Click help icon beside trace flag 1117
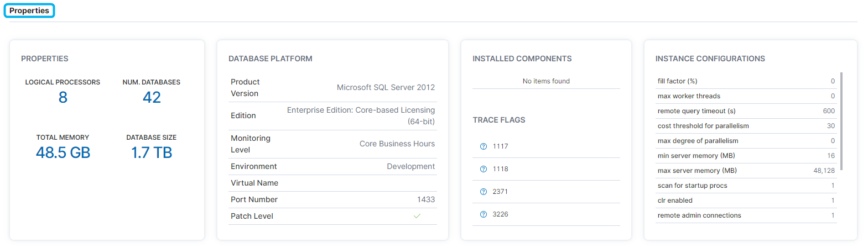 [x=483, y=146]
